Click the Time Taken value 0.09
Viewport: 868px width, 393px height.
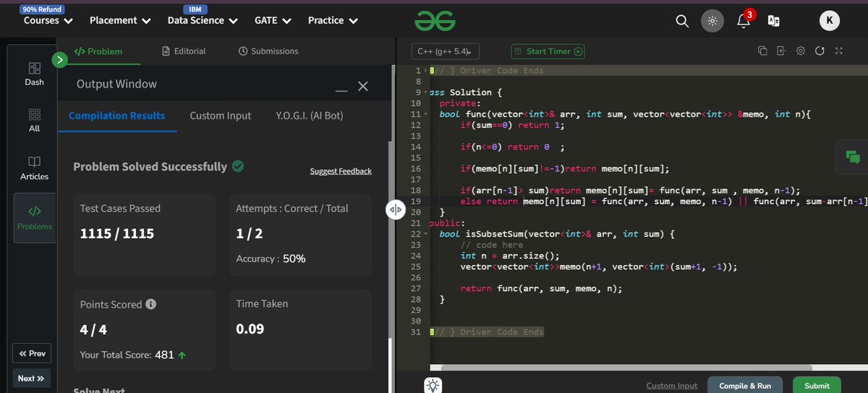point(250,329)
